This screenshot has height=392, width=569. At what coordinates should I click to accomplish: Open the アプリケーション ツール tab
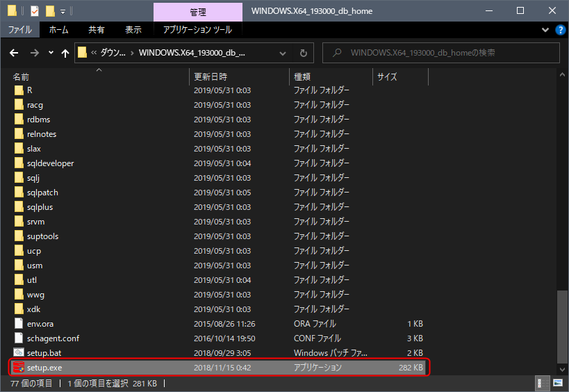197,30
